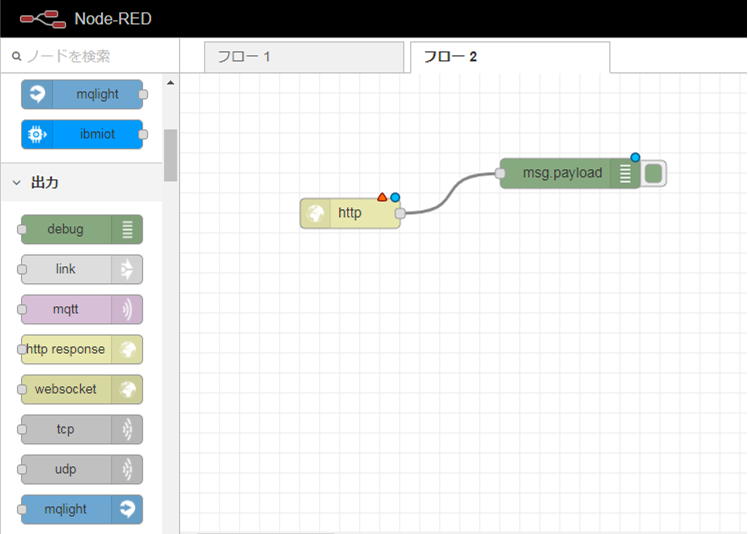Click the input port of tcp palette node
Screen dimensions: 748x534
tap(22, 429)
